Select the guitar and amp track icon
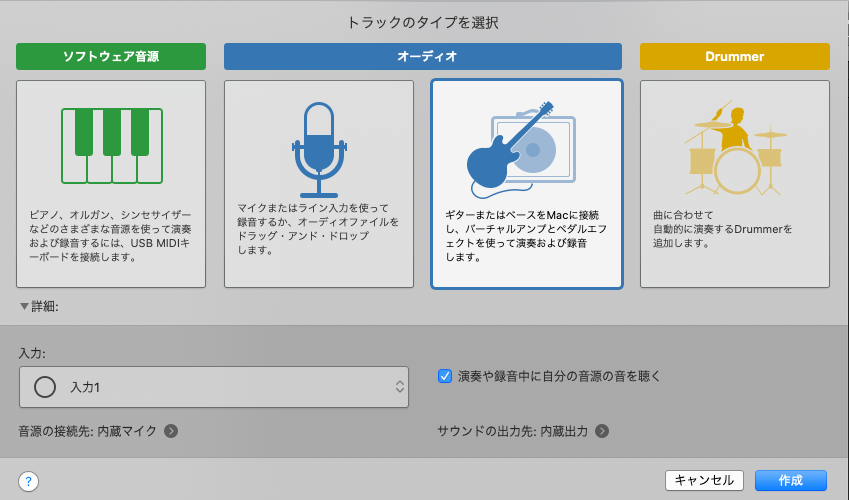 521,150
